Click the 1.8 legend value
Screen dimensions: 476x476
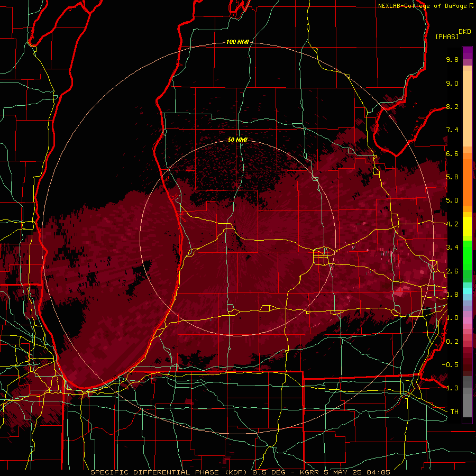pos(452,295)
